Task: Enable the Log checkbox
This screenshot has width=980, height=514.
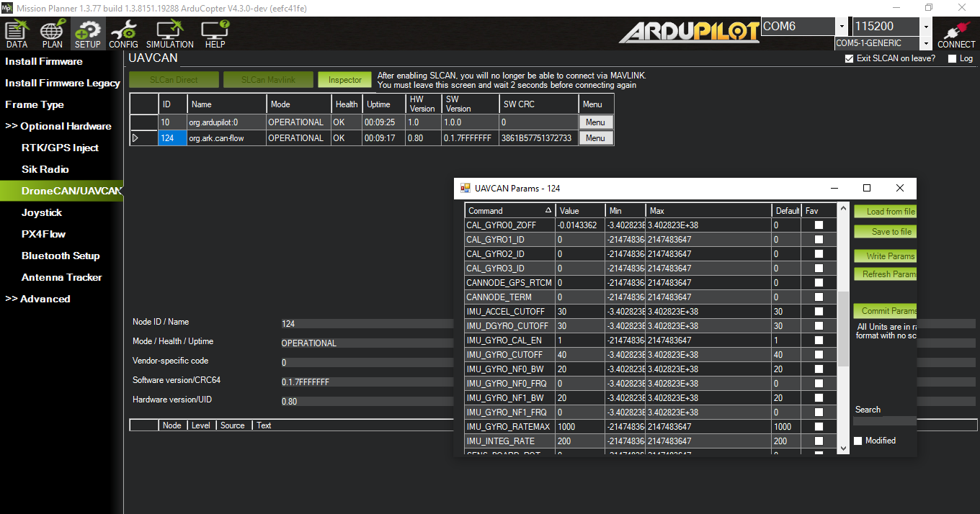Action: (x=952, y=58)
